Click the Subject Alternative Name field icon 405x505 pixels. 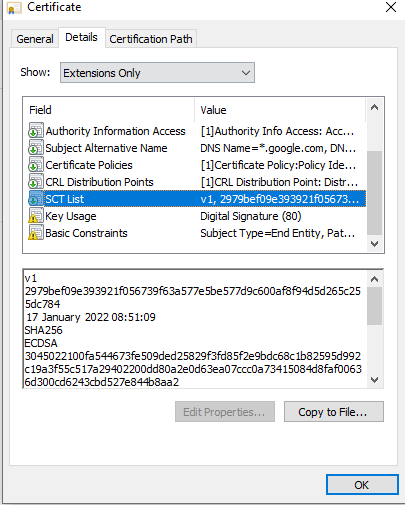[x=36, y=148]
